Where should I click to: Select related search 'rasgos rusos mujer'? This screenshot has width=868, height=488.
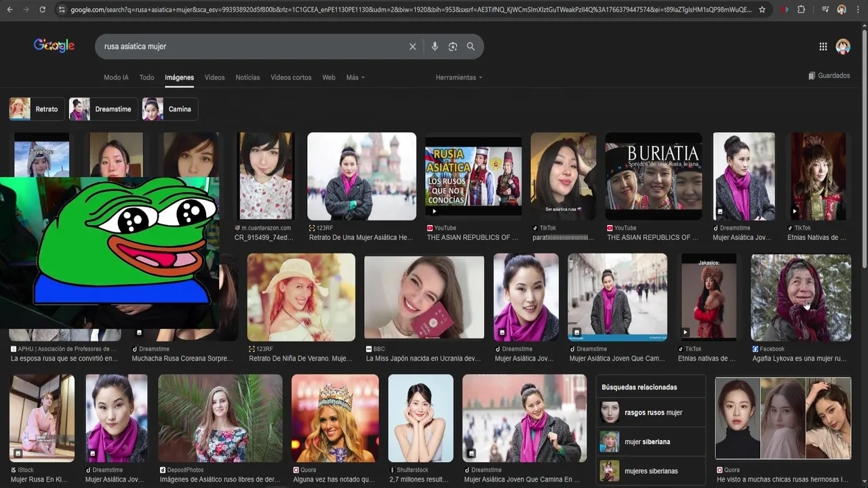click(x=651, y=412)
